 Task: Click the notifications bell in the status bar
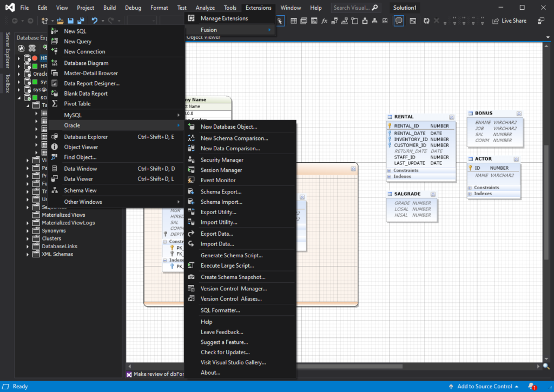coord(531,387)
